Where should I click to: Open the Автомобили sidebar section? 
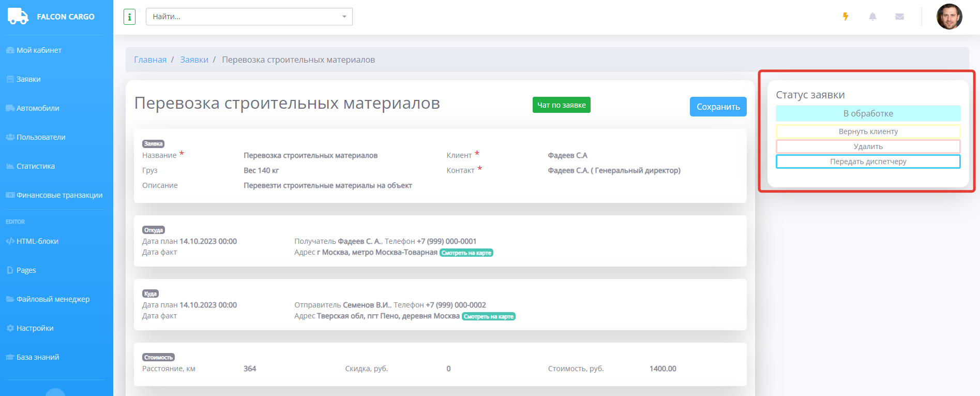[x=38, y=108]
